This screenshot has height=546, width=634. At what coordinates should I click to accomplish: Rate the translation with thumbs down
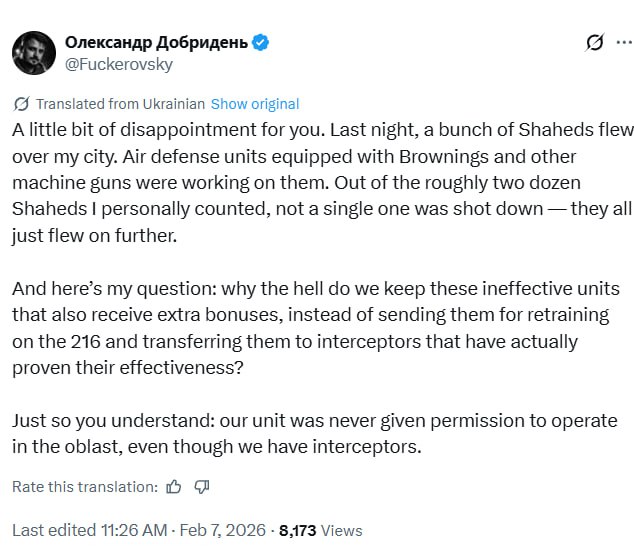201,487
